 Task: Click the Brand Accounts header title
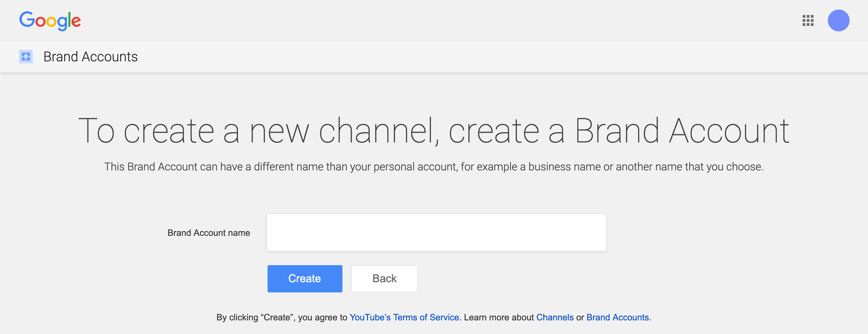(91, 57)
